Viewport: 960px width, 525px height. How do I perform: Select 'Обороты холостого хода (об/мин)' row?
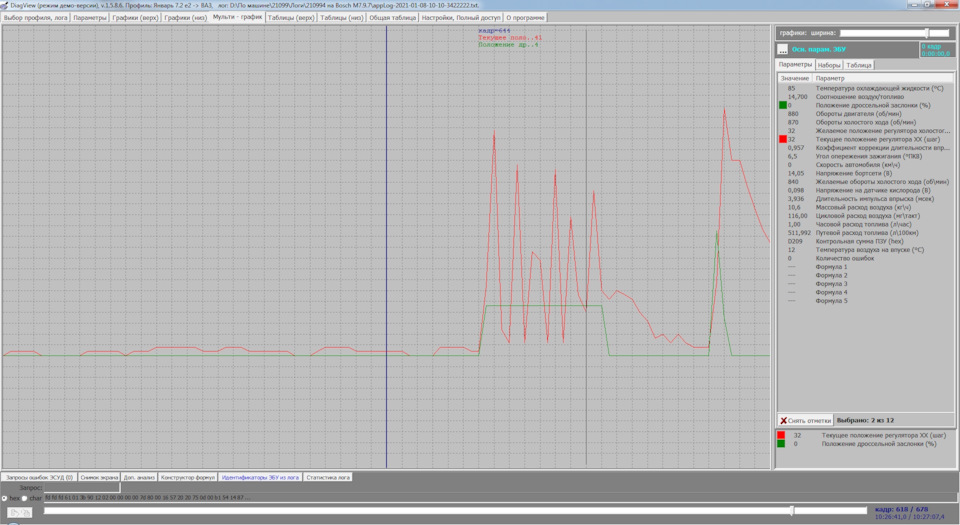(866, 122)
